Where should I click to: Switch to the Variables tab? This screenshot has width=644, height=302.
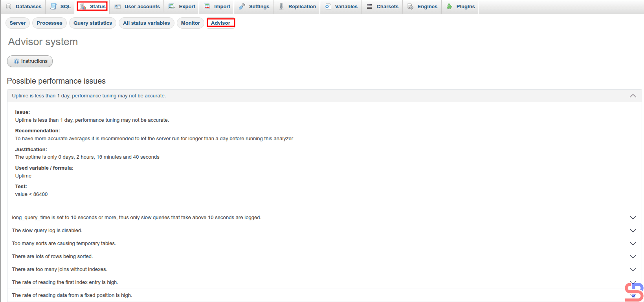coord(346,7)
